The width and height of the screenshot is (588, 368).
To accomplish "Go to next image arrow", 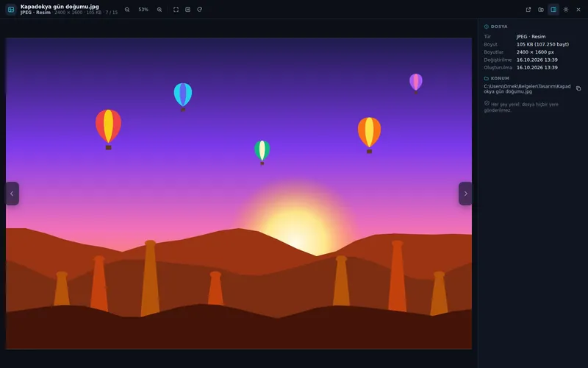I will click(x=465, y=194).
